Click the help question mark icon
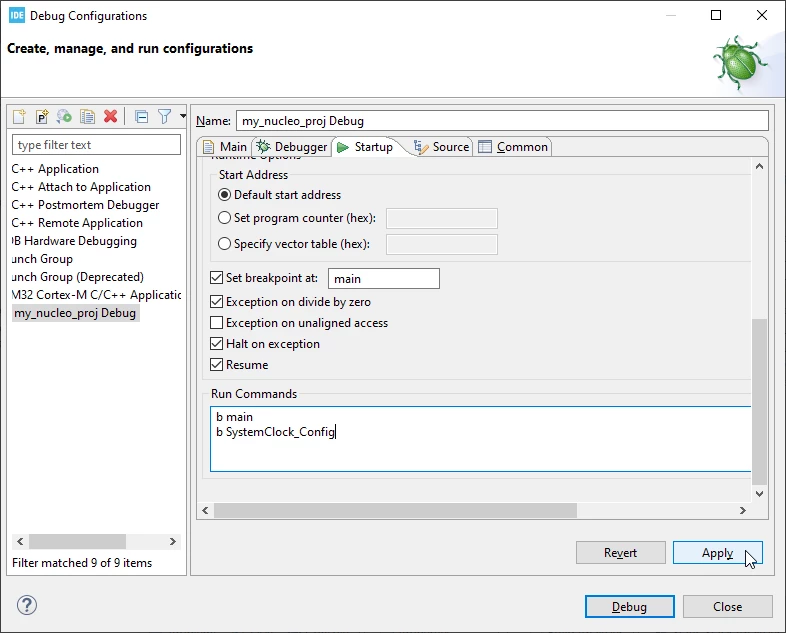This screenshot has height=633, width=786. click(x=27, y=605)
